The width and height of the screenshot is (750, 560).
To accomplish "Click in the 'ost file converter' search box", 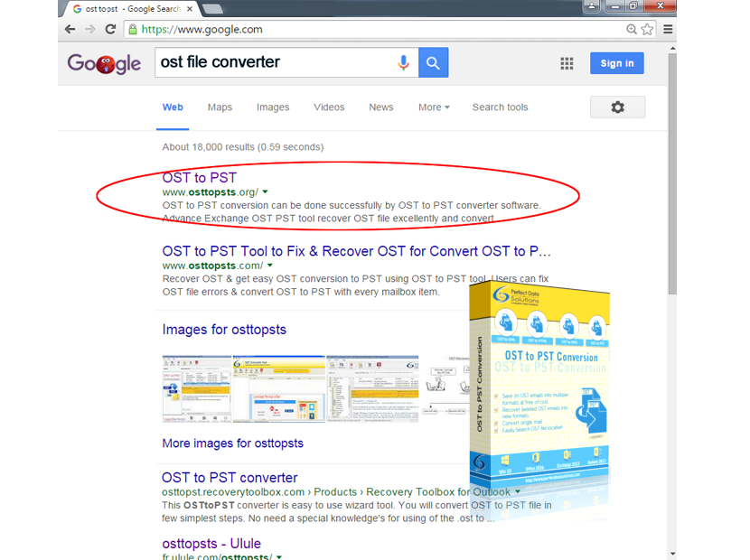I will (276, 62).
